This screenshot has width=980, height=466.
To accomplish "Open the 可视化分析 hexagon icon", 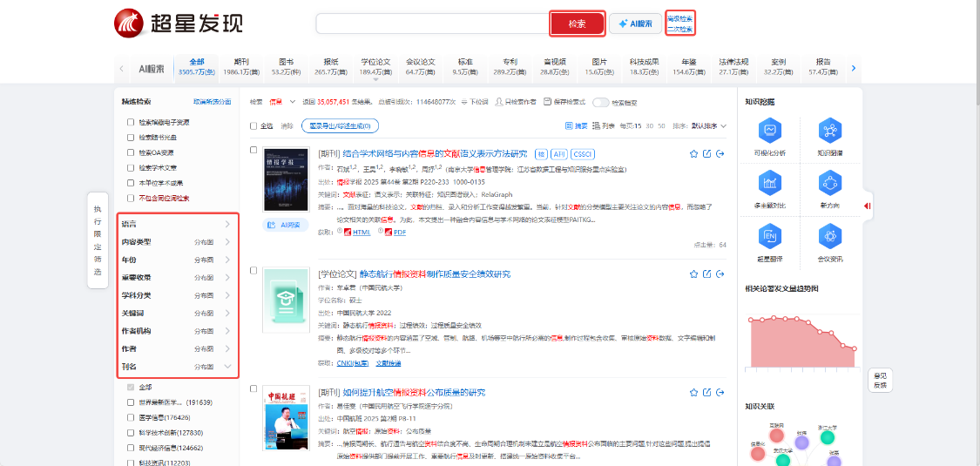I will [x=769, y=132].
